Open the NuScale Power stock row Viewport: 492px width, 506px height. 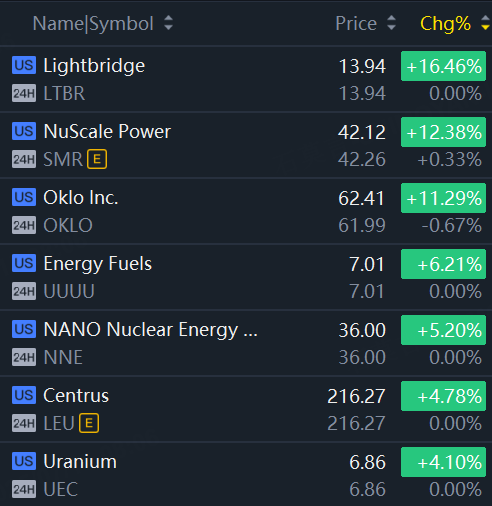[x=246, y=145]
